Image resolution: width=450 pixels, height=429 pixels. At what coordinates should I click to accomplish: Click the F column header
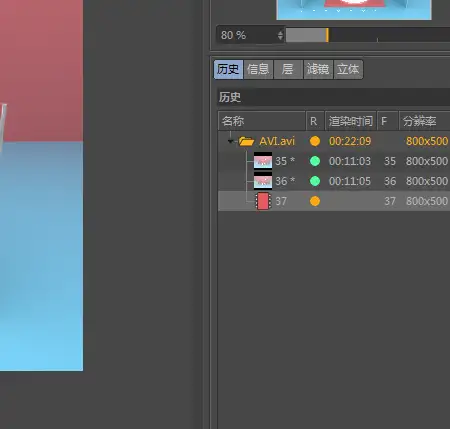pos(388,121)
